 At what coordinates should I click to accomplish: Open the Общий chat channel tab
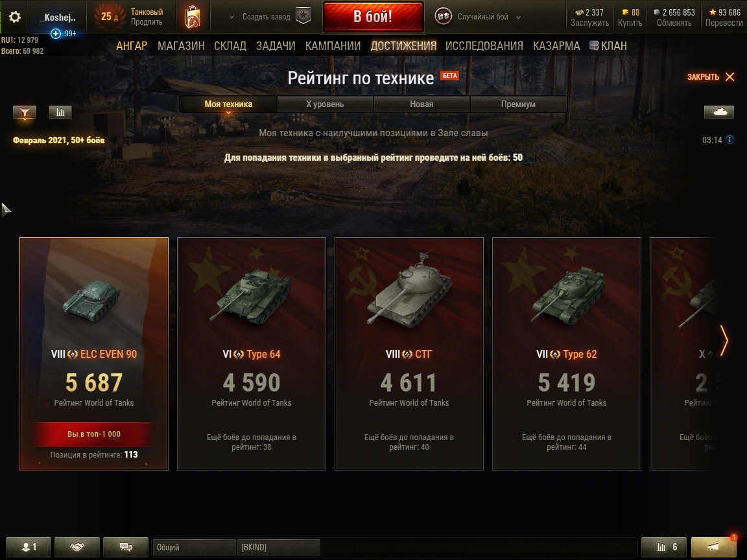(194, 547)
